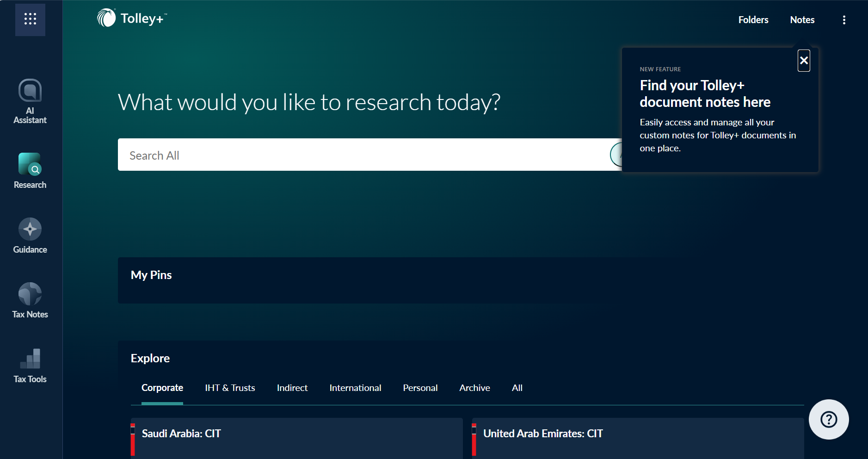
Task: Open the three-dot more options menu
Action: pos(844,20)
